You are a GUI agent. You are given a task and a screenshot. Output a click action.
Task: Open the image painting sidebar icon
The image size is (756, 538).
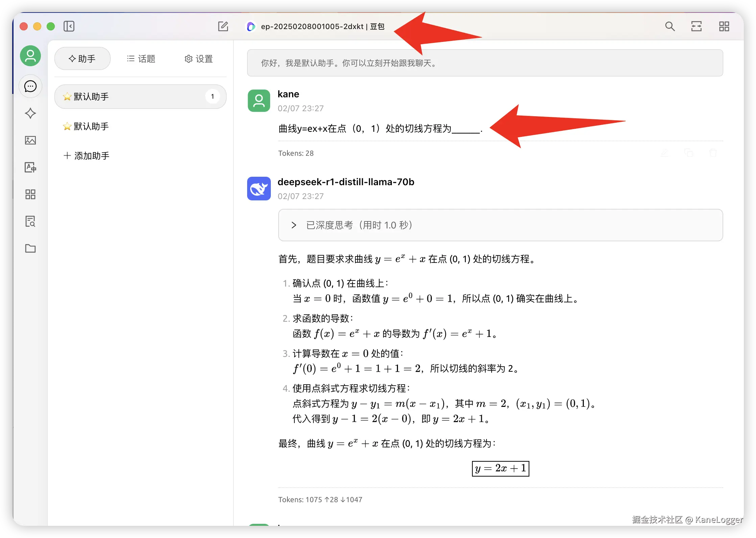coord(30,140)
